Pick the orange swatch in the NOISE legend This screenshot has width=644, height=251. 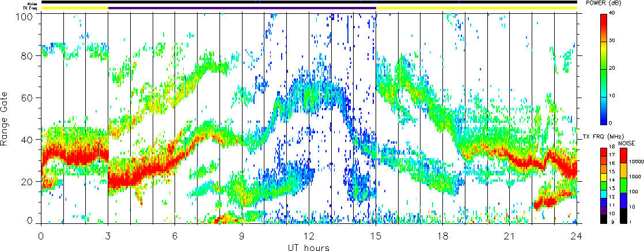623,170
